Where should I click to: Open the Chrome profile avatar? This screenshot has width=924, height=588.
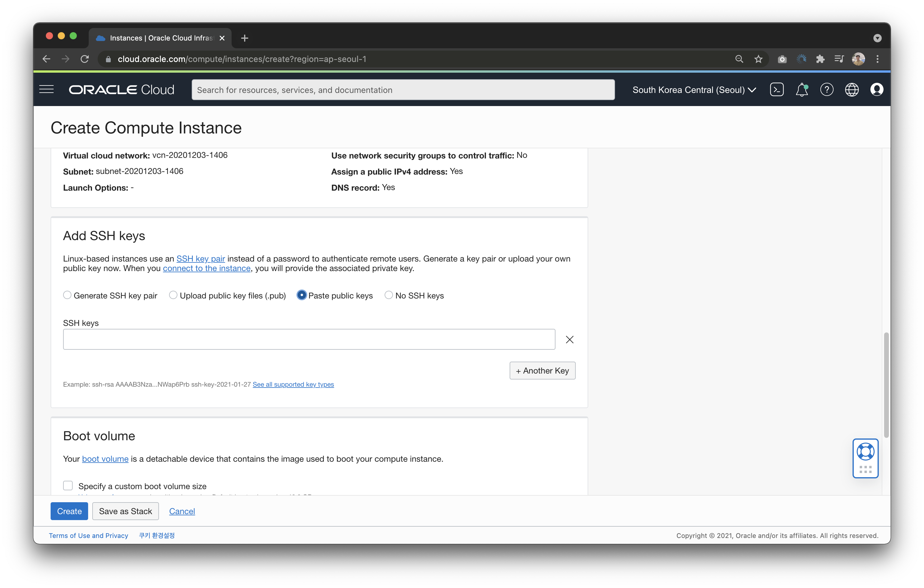[x=858, y=59]
